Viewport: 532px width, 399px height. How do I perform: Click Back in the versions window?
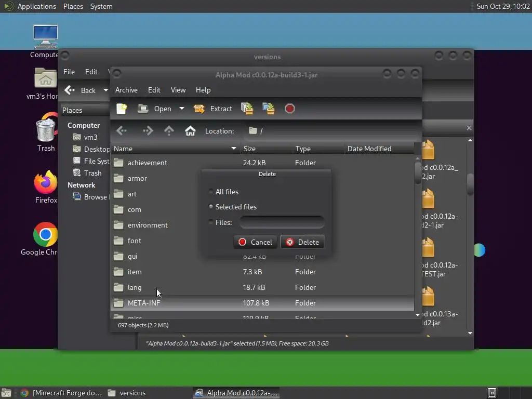pos(80,90)
